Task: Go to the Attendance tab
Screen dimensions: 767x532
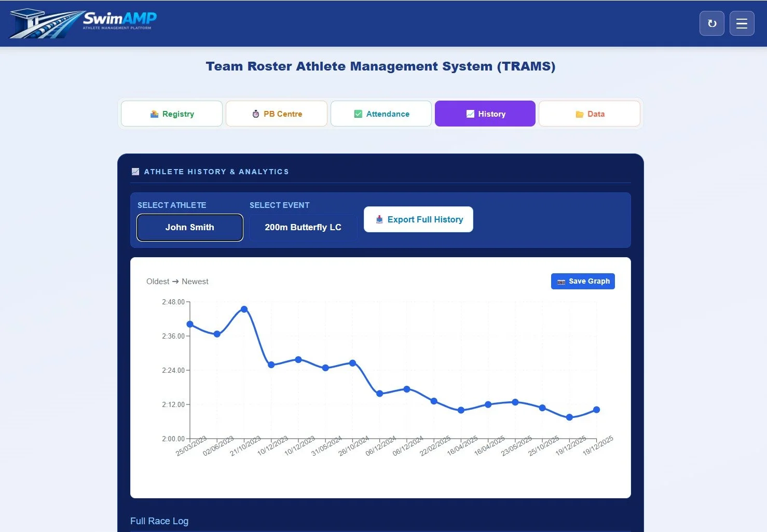Action: pos(381,114)
